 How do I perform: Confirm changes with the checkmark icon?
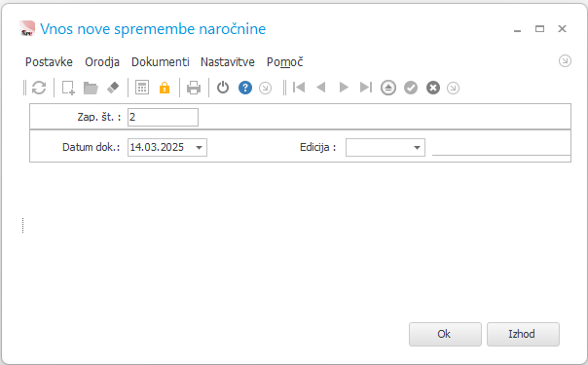pyautogui.click(x=411, y=88)
